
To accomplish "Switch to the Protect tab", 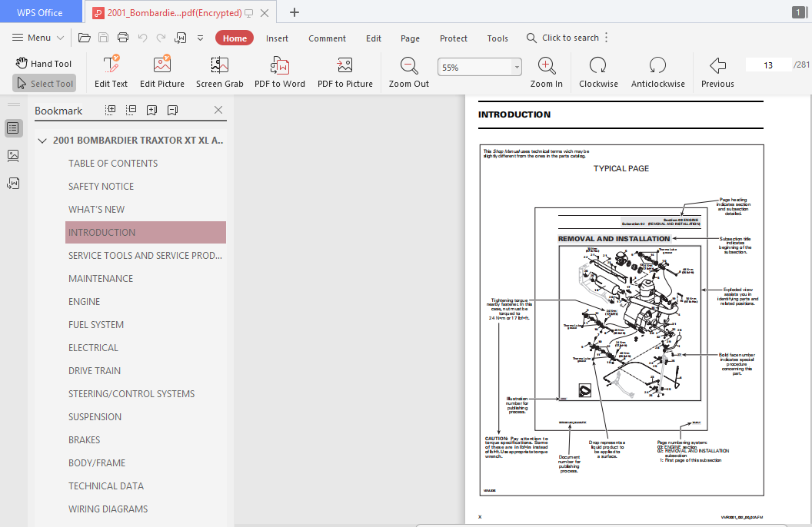I will [x=453, y=38].
